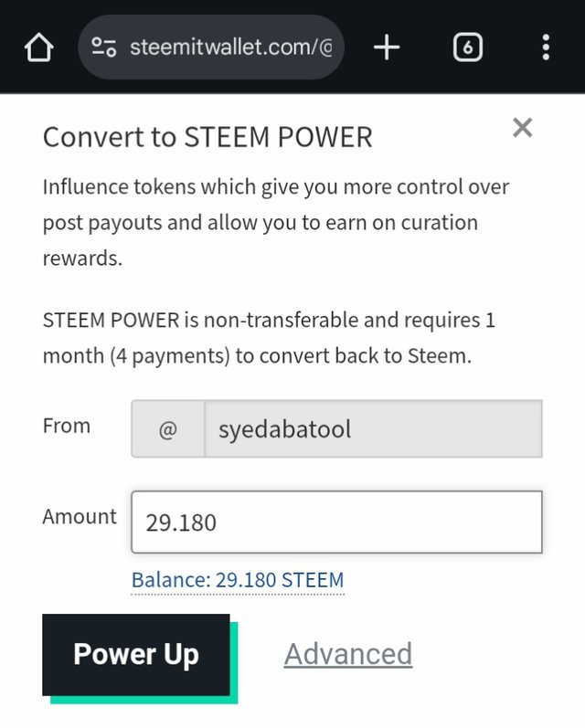Viewport: 585px width, 728px height.
Task: Close the Convert to STEEM POWER dialog
Action: 522,128
